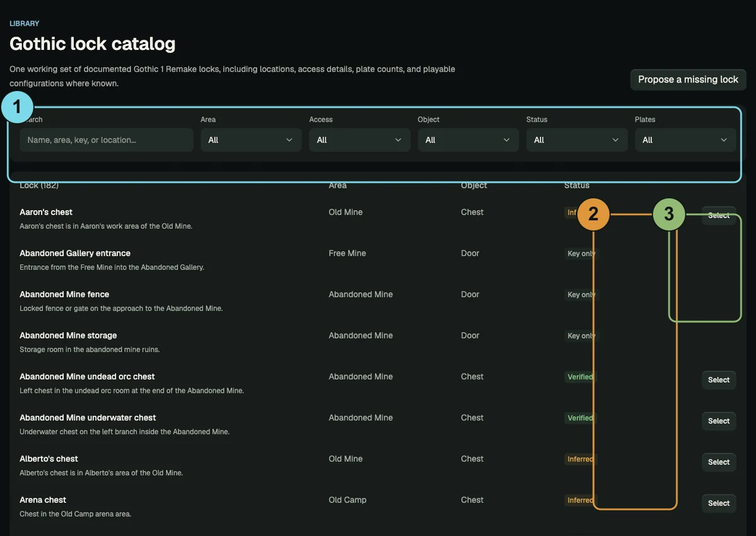The height and width of the screenshot is (536, 756).
Task: Click the Object column header
Action: pos(474,185)
